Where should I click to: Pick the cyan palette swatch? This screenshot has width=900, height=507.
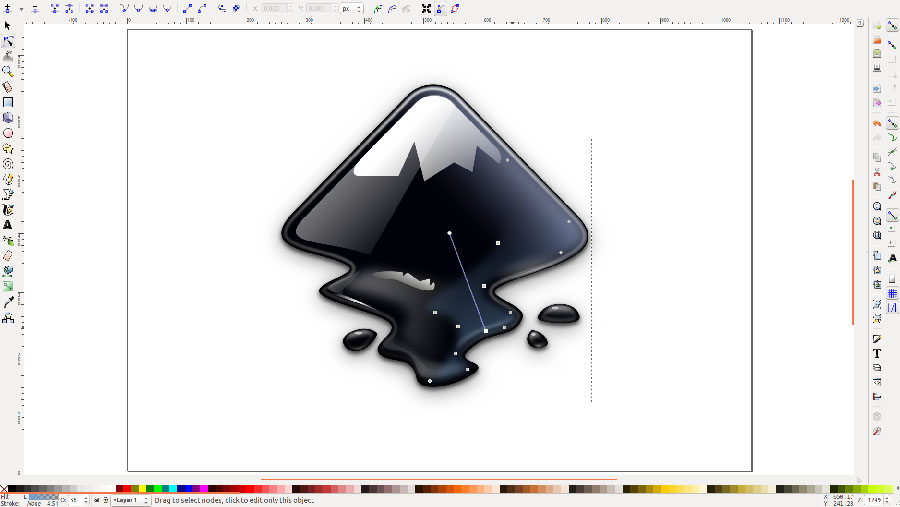[x=173, y=489]
